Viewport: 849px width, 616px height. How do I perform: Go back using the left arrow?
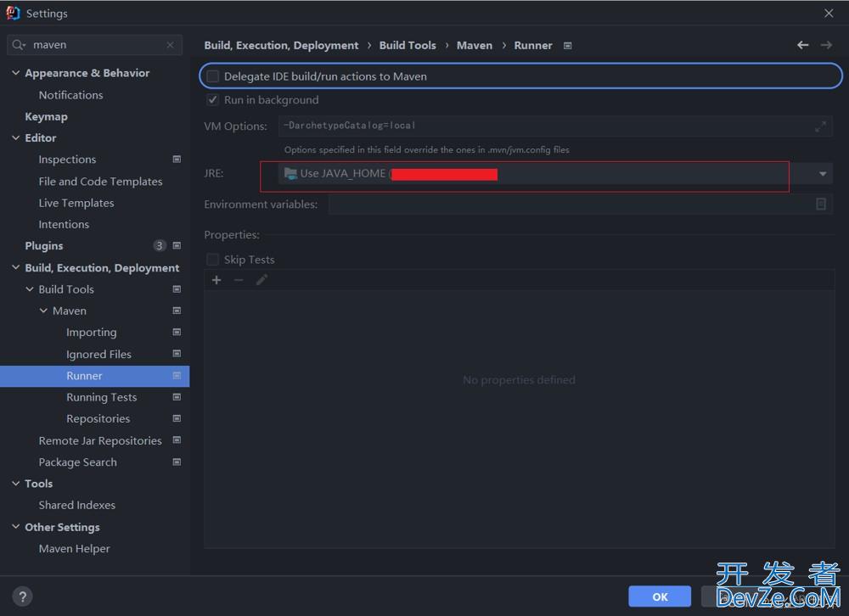(802, 45)
